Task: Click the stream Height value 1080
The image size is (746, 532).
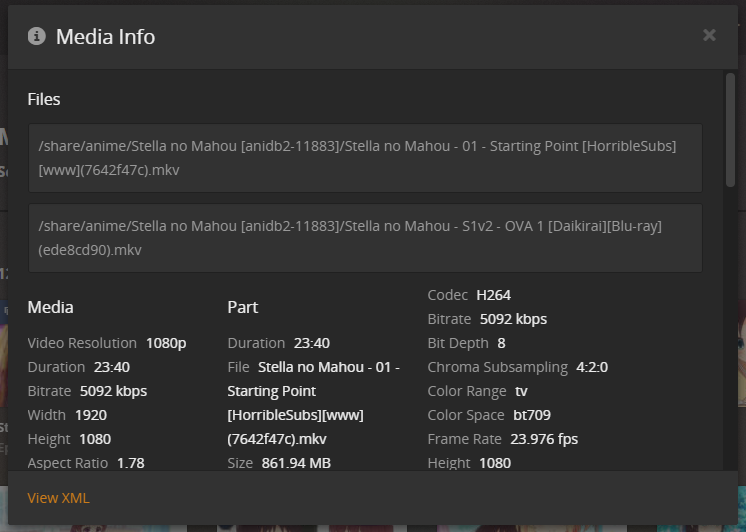Action: click(495, 463)
